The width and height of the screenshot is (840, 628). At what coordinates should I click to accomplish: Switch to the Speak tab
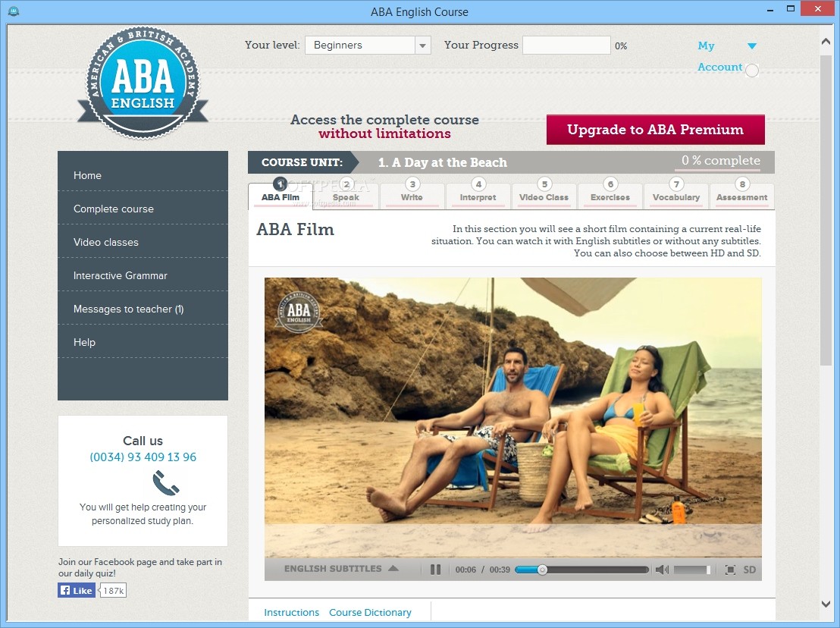(346, 196)
